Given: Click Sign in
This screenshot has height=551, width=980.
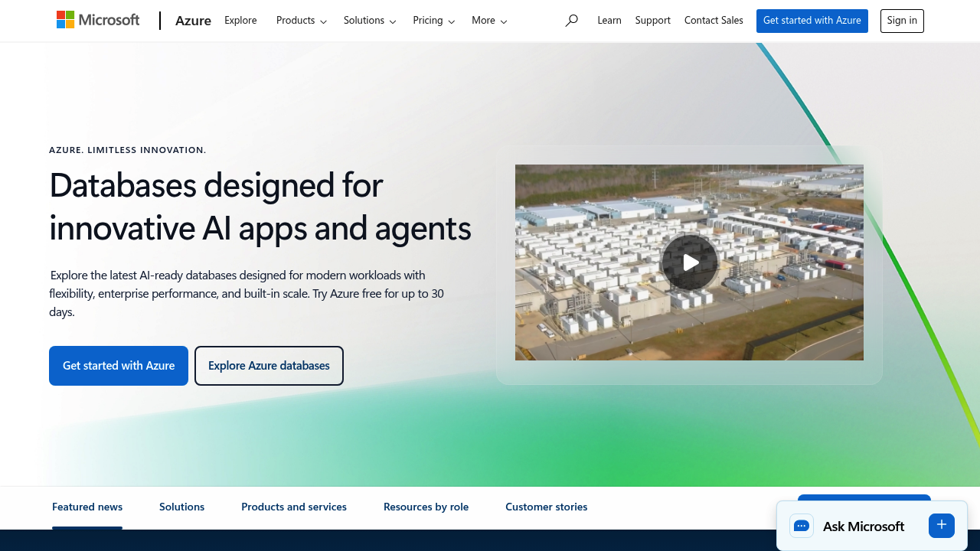Looking at the screenshot, I should pos(901,21).
